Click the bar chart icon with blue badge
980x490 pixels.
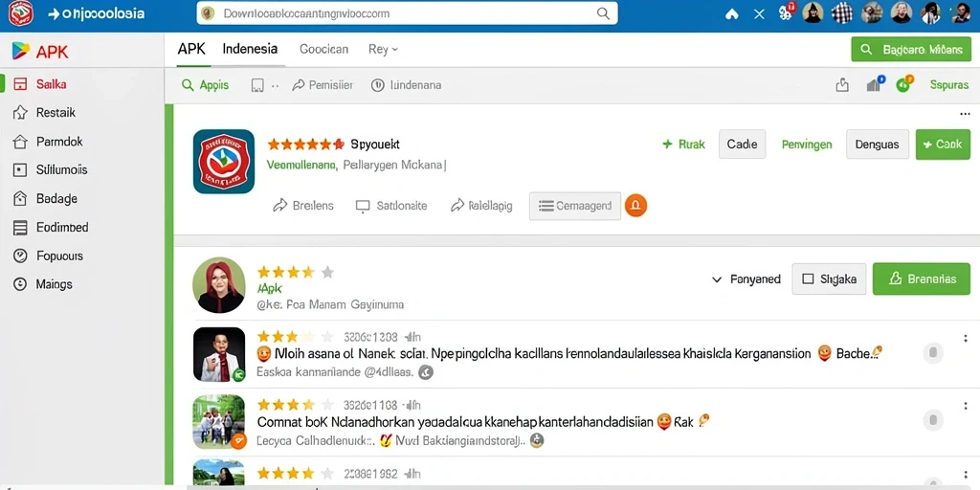pos(875,84)
